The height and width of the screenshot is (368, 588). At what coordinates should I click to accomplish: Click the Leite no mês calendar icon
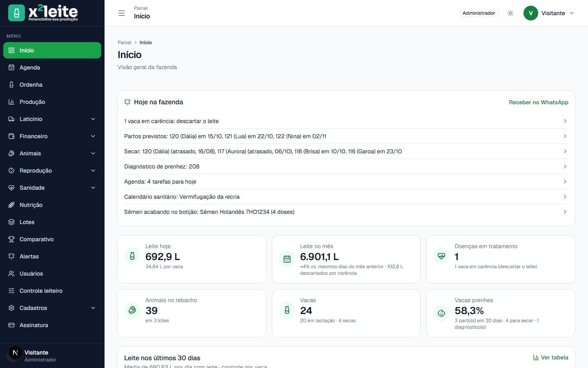[287, 259]
